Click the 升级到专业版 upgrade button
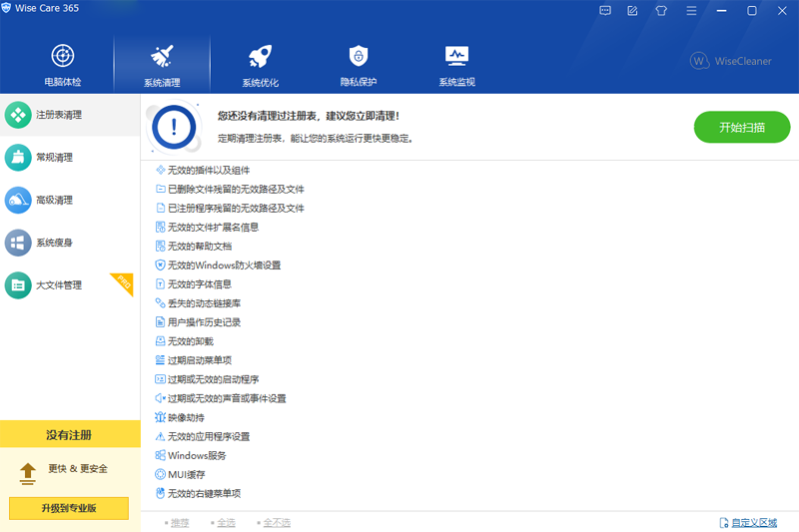 tap(69, 508)
